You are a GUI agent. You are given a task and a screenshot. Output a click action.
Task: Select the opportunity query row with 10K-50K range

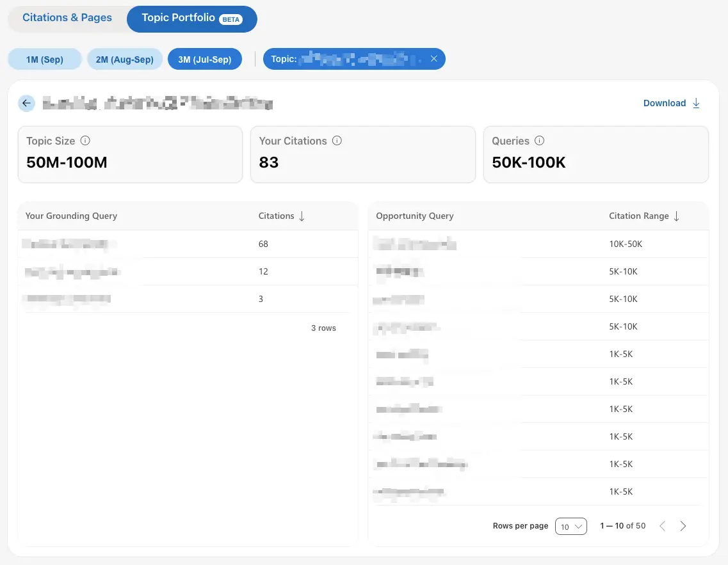pos(538,244)
